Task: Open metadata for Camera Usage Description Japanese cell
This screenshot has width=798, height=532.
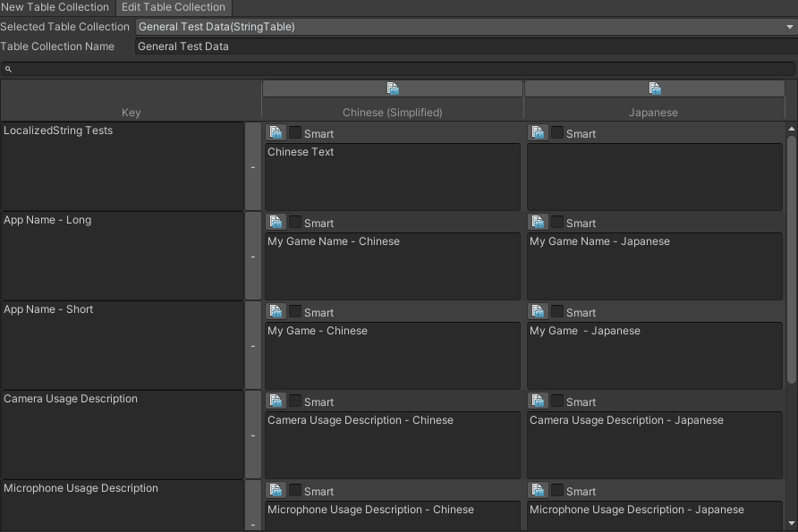Action: click(x=538, y=401)
